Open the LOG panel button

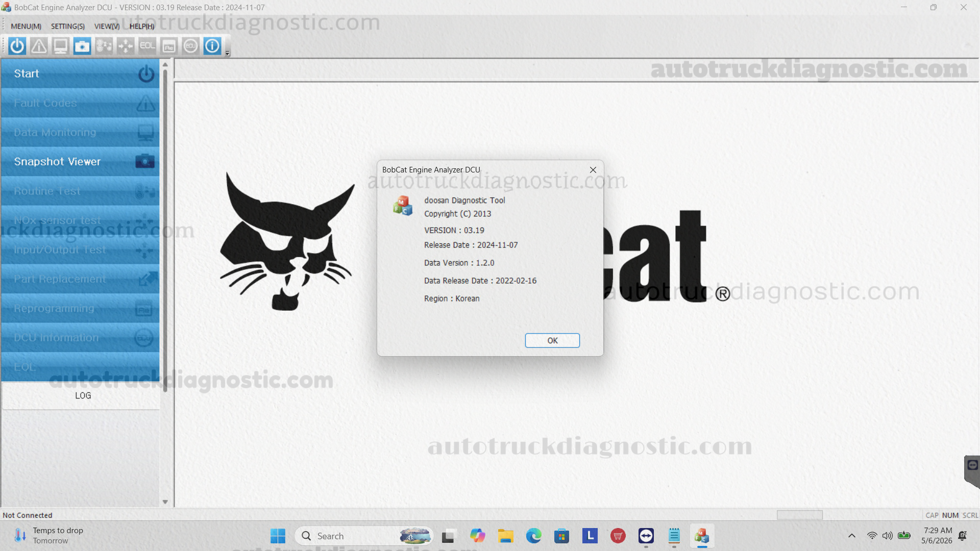click(82, 395)
